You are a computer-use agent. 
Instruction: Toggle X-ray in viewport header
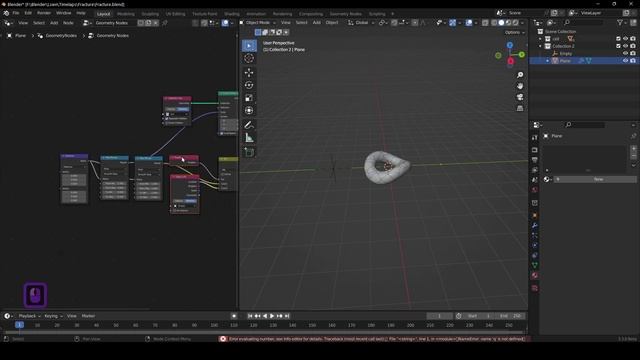point(485,23)
